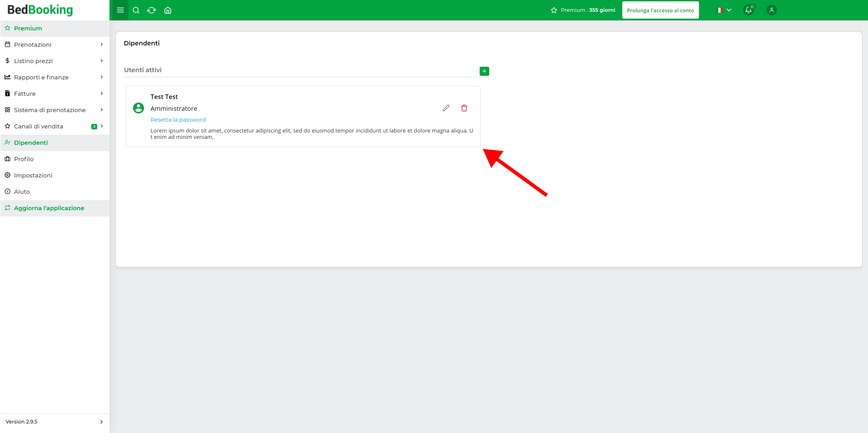Image resolution: width=868 pixels, height=433 pixels.
Task: Click the Utenti attivi heading
Action: [143, 70]
